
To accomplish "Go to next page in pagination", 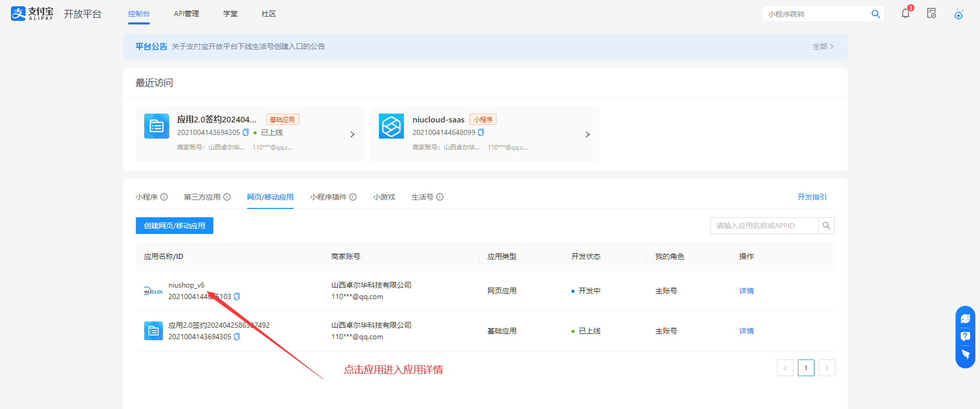I will coord(826,368).
